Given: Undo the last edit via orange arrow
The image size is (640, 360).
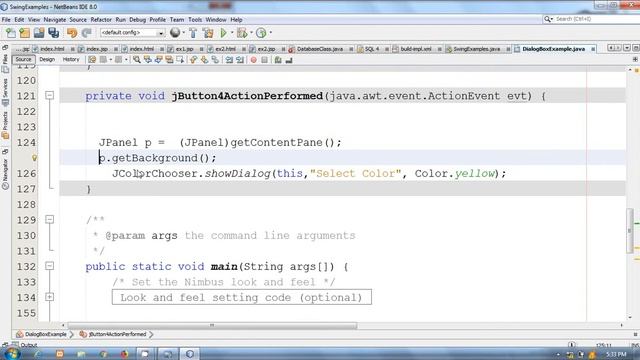Looking at the screenshot, I should tap(72, 33).
